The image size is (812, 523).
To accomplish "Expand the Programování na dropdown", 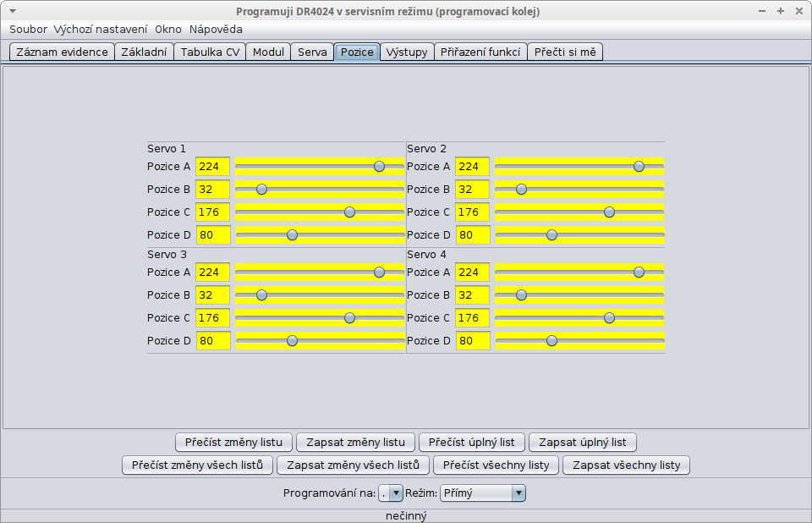I will tap(391, 493).
